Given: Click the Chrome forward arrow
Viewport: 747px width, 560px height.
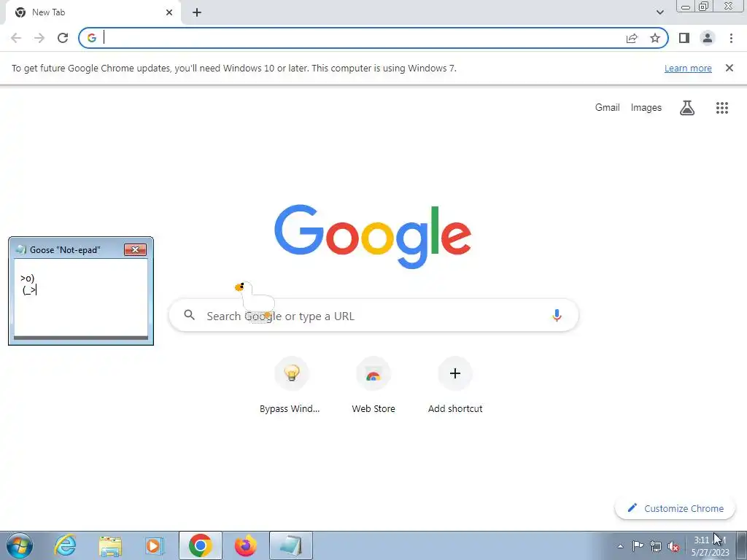Looking at the screenshot, I should [x=39, y=38].
